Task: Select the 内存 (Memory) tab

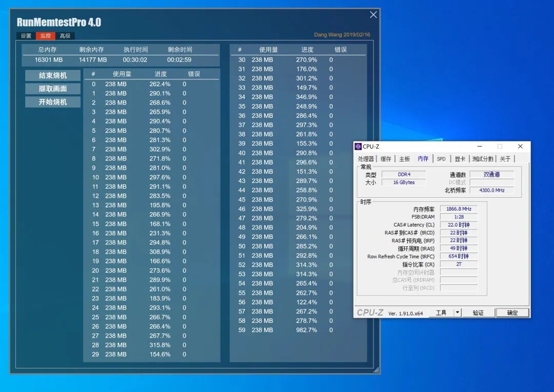Action: [x=422, y=159]
